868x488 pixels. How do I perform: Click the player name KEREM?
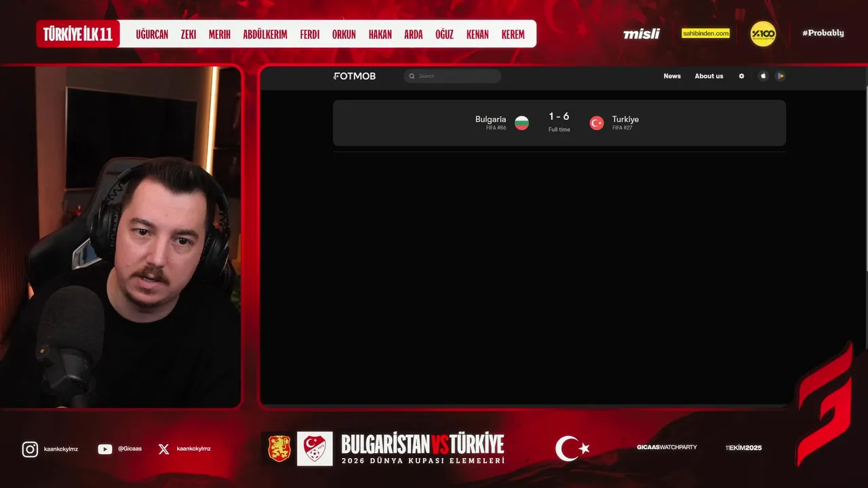point(513,35)
